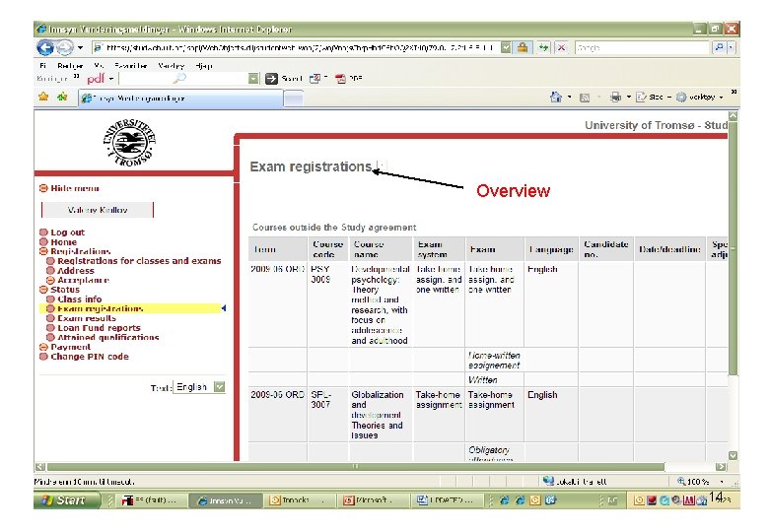Go to Home in the side menu
This screenshot has height=532, width=769.
click(64, 242)
